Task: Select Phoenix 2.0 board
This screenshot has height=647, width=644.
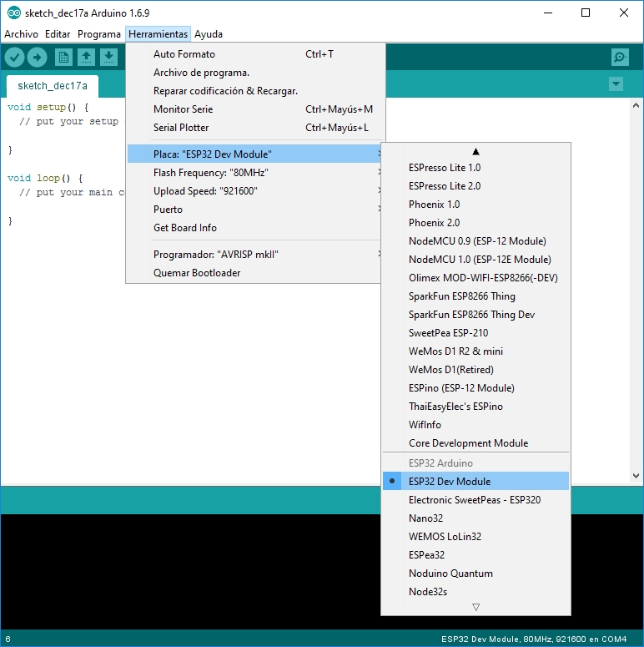Action: [475, 223]
